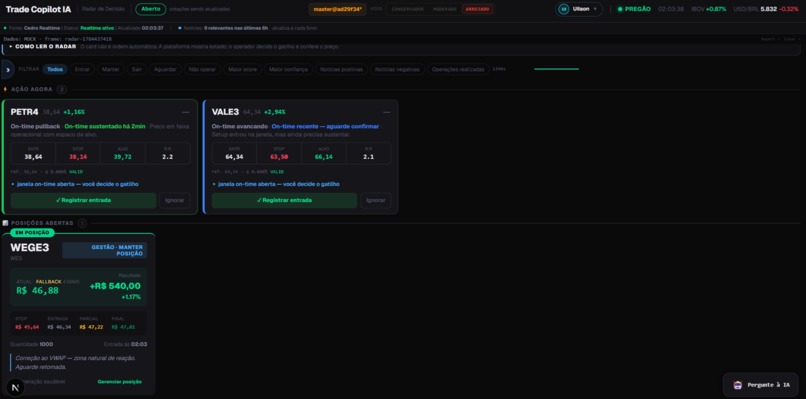Filter cards by Todos
Screen dimensions: 806x399
(55, 69)
